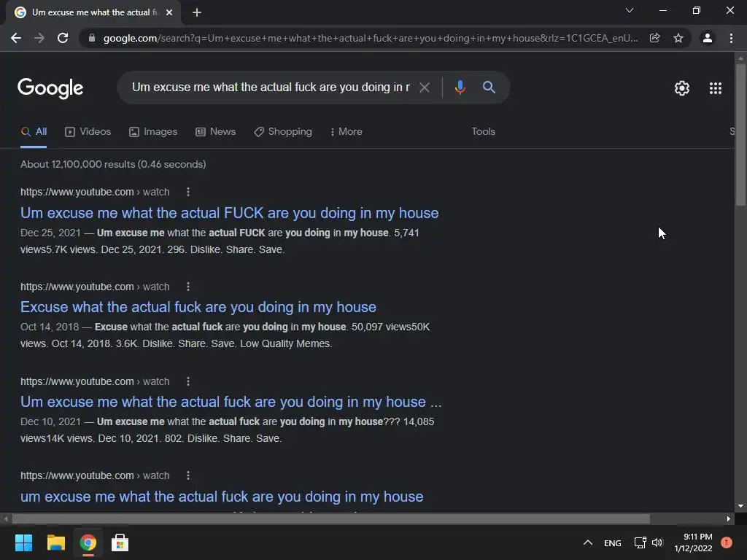747x560 pixels.
Task: Open the Windows Start menu
Action: pyautogui.click(x=23, y=542)
